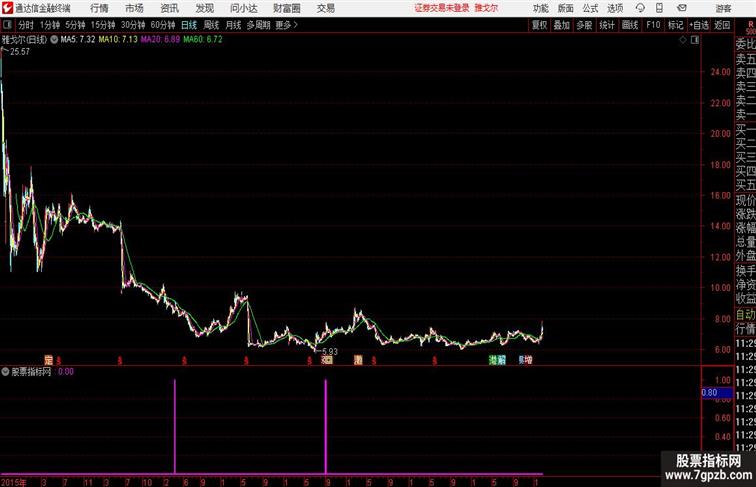Open the 发现 menu
756x487 pixels.
click(204, 8)
